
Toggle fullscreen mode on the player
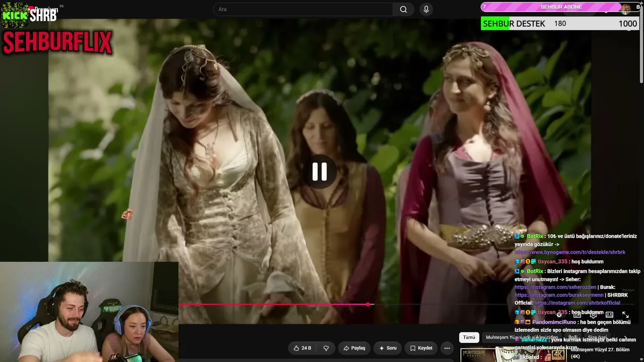[625, 315]
